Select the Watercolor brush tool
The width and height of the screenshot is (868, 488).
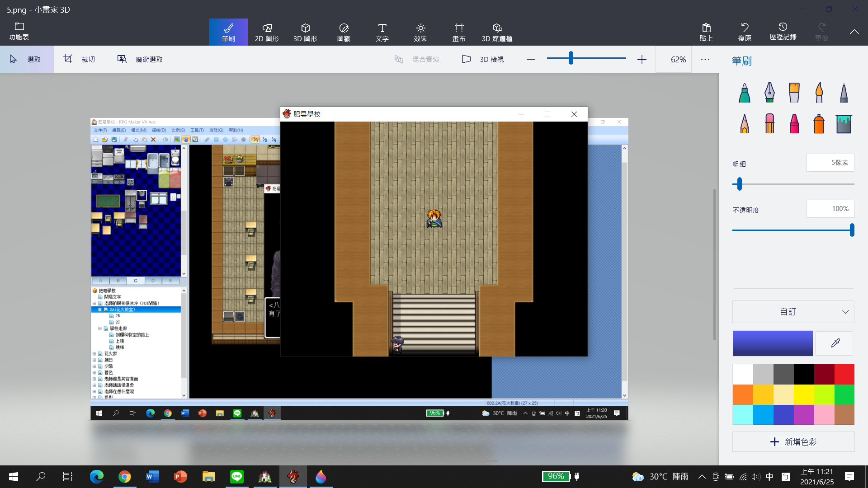[819, 93]
